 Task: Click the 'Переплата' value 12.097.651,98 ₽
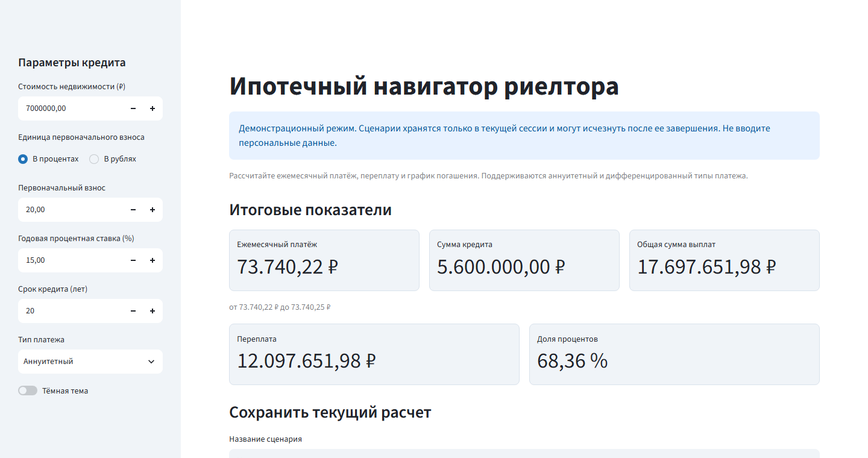[307, 360]
